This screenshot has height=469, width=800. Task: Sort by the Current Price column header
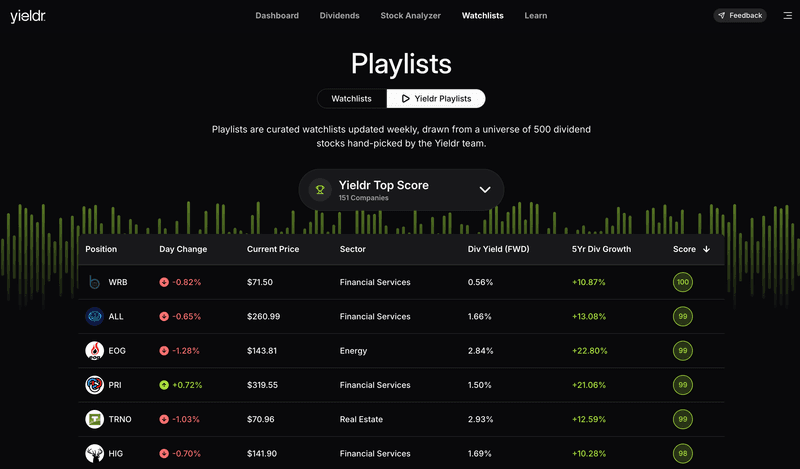coord(273,249)
